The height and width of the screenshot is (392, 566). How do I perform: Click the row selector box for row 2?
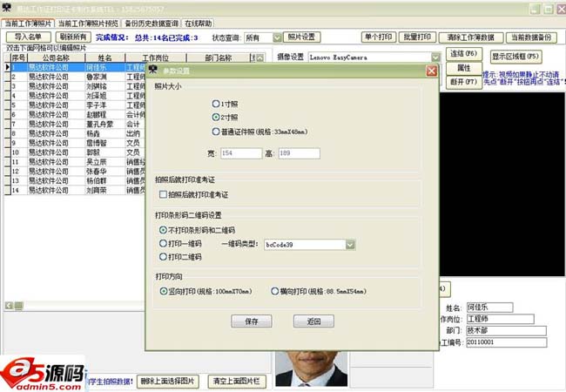tap(7, 77)
